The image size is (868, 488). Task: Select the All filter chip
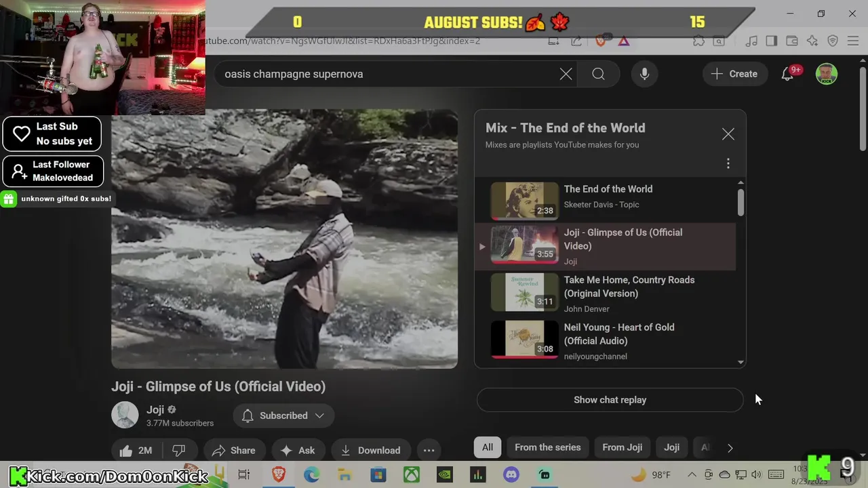(x=488, y=447)
